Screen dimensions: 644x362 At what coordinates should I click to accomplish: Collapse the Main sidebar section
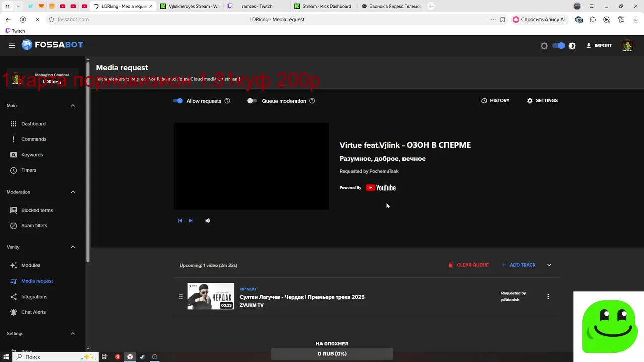(x=73, y=105)
